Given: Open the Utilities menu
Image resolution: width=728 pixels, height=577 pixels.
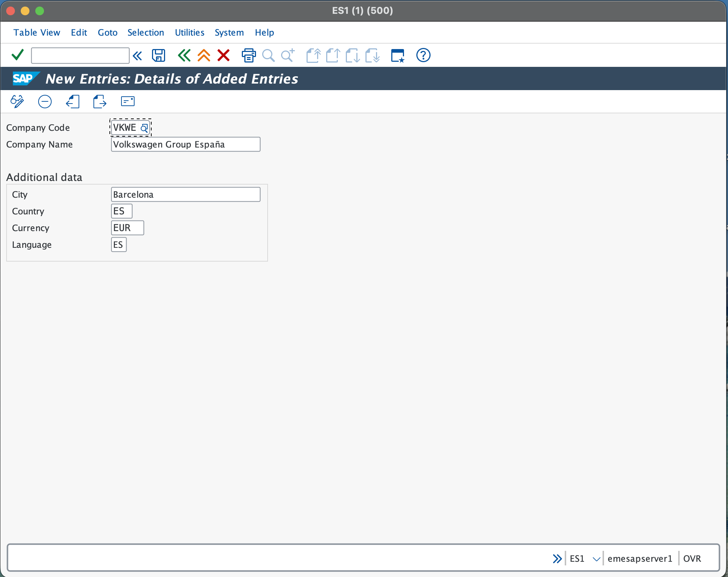Looking at the screenshot, I should pos(190,32).
